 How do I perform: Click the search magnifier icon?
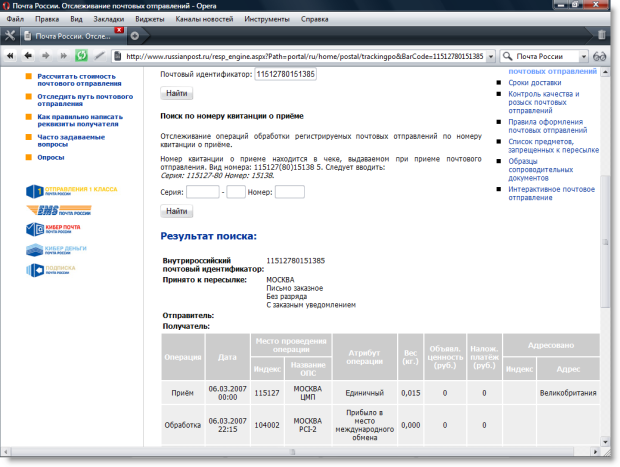507,56
